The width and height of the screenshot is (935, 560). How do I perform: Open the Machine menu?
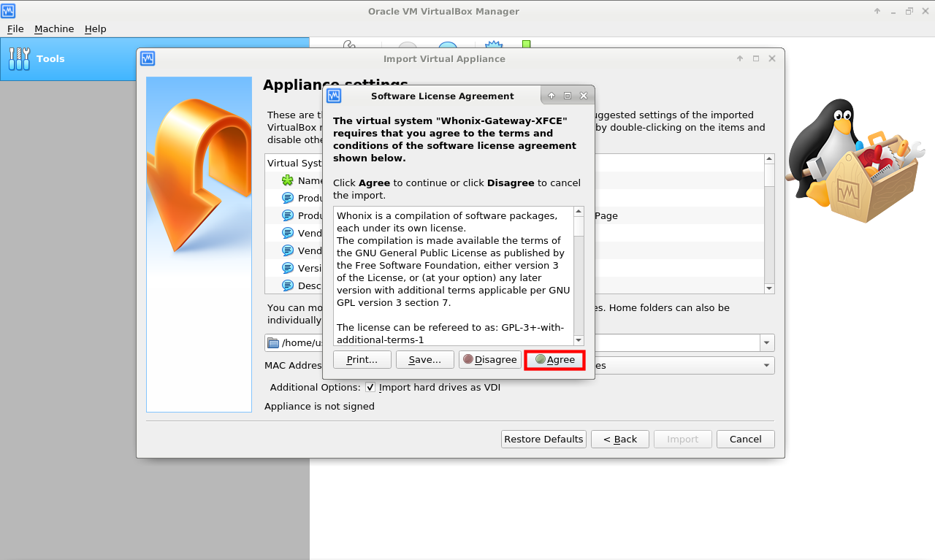[54, 28]
